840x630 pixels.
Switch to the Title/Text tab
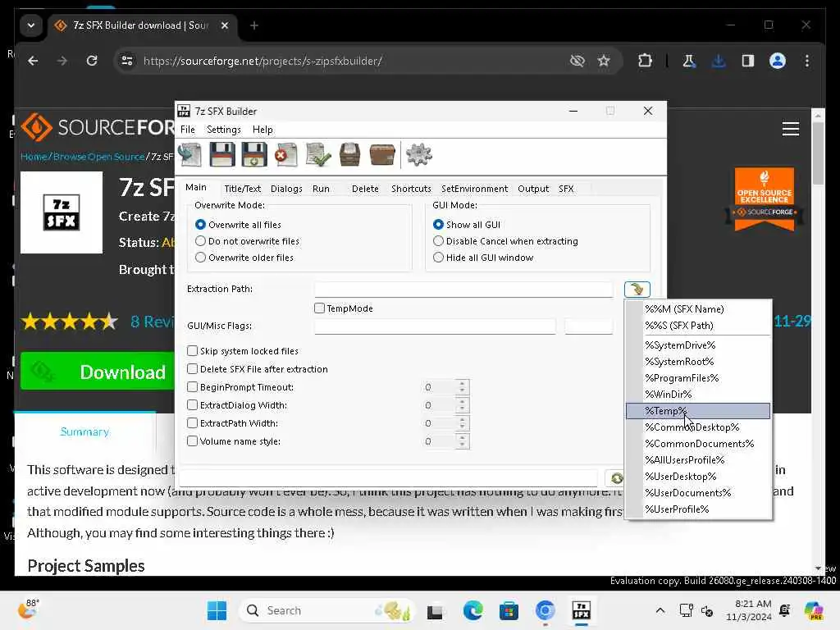tap(242, 189)
